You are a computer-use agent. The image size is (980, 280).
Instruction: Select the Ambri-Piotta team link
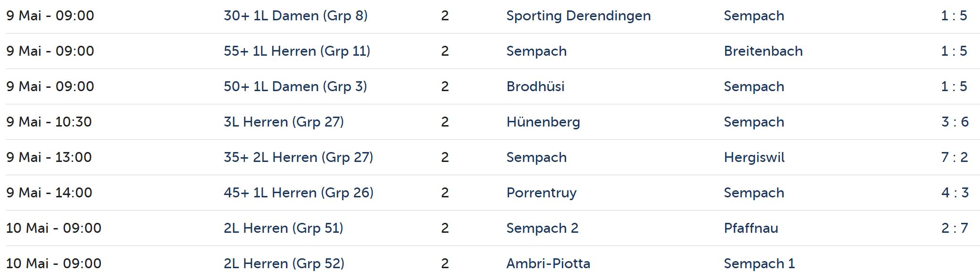548,263
